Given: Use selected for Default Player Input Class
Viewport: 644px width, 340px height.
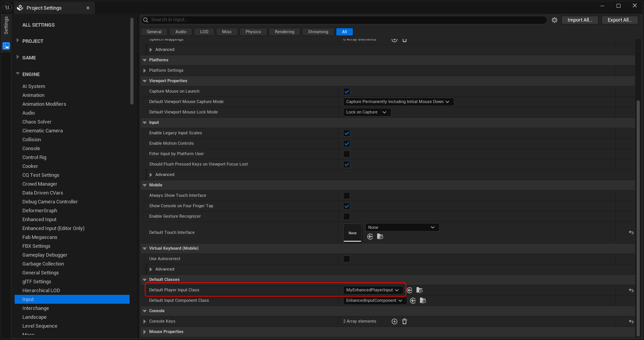Looking at the screenshot, I should pos(410,290).
